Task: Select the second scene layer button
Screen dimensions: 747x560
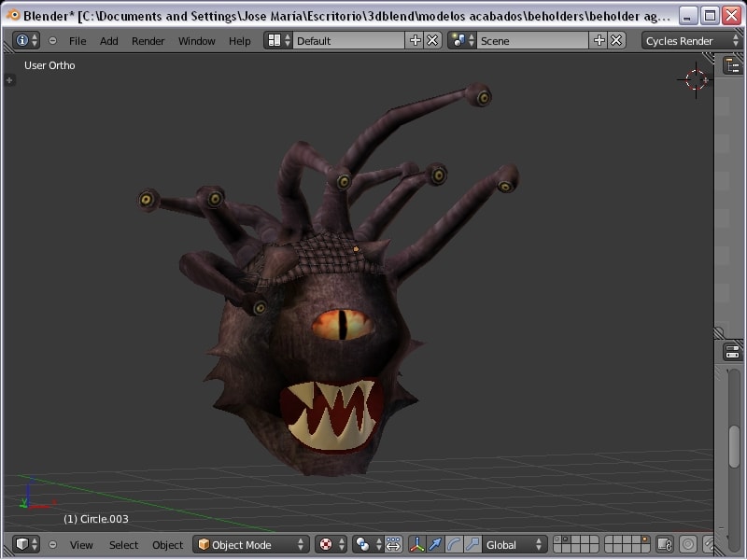Action: 567,539
